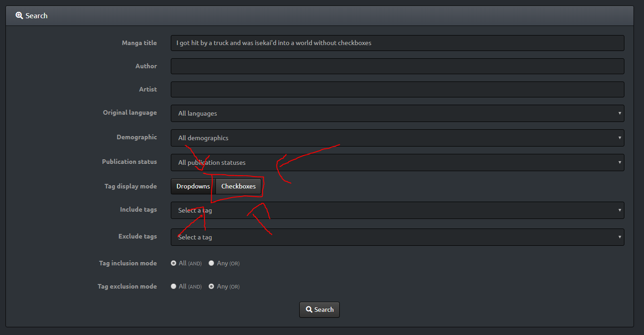The image size is (644, 335).
Task: Switch tag display mode to Dropdowns
Action: [193, 186]
